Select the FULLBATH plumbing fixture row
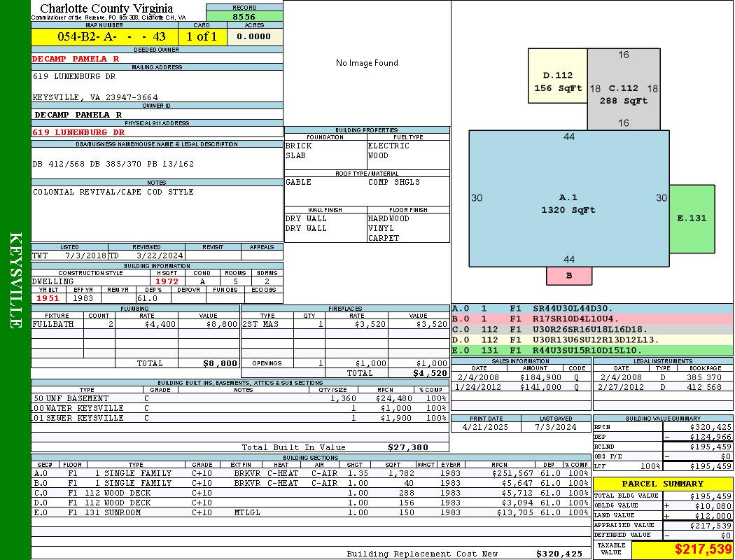Viewport: 735px width, 560px height. pos(136,324)
